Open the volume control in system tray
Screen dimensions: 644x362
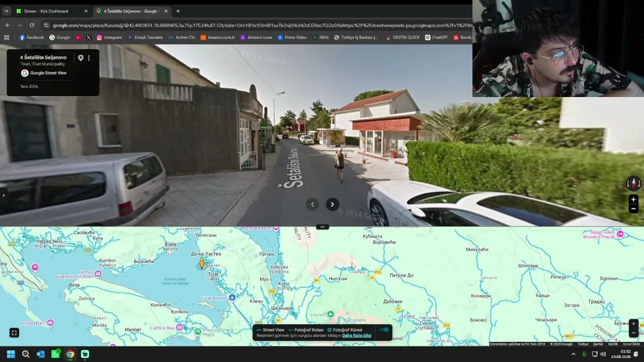603,354
